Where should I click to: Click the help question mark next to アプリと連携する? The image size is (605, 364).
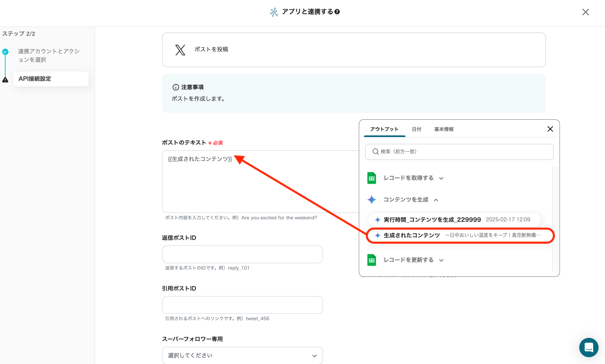pos(337,12)
